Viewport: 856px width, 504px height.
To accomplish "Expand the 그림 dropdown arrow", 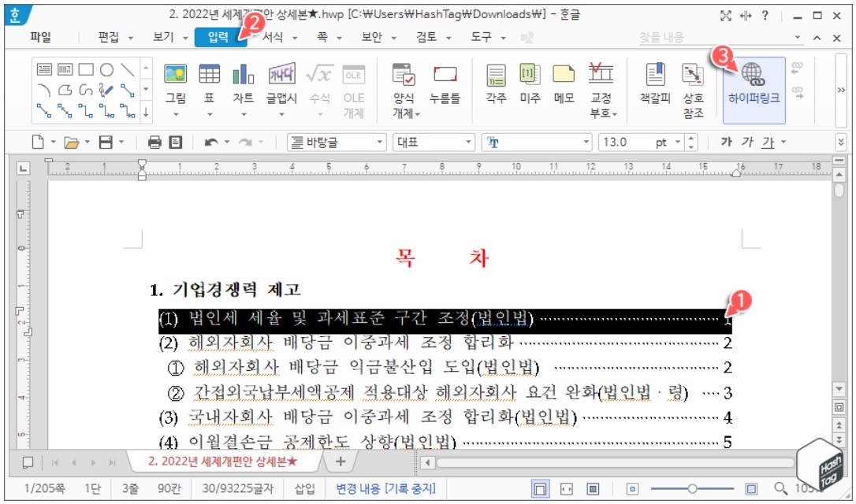I will coord(176,115).
